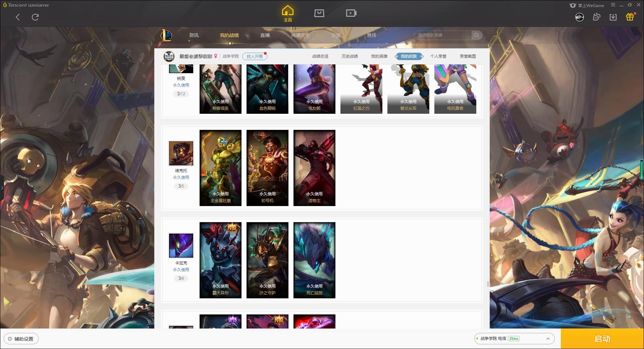Open the yellow gift box icon
This screenshot has width=644, height=349.
pyautogui.click(x=630, y=17)
